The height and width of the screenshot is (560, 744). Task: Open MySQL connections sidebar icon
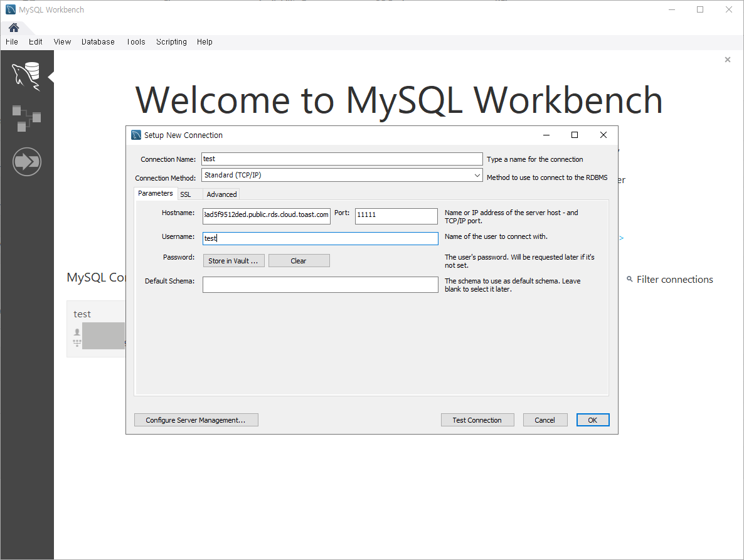click(x=26, y=77)
